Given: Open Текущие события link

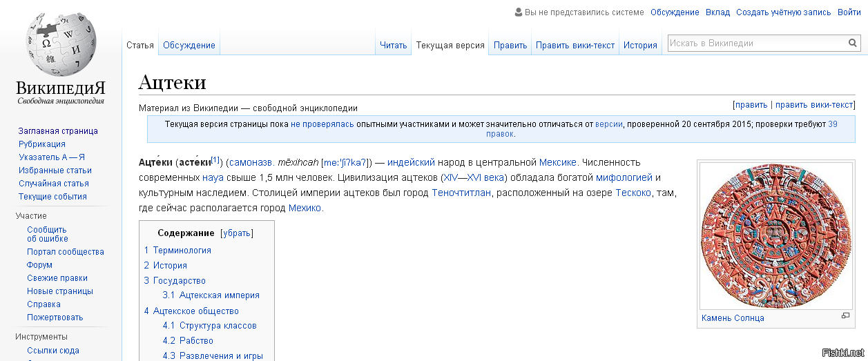Looking at the screenshot, I should point(52,197).
